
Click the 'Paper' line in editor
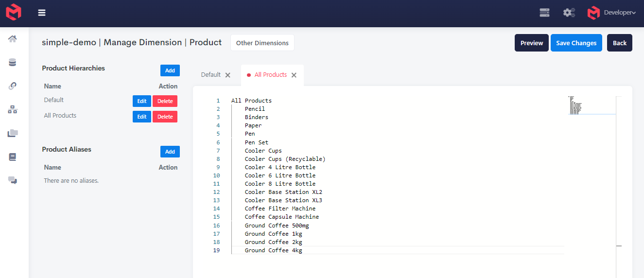tap(253, 125)
